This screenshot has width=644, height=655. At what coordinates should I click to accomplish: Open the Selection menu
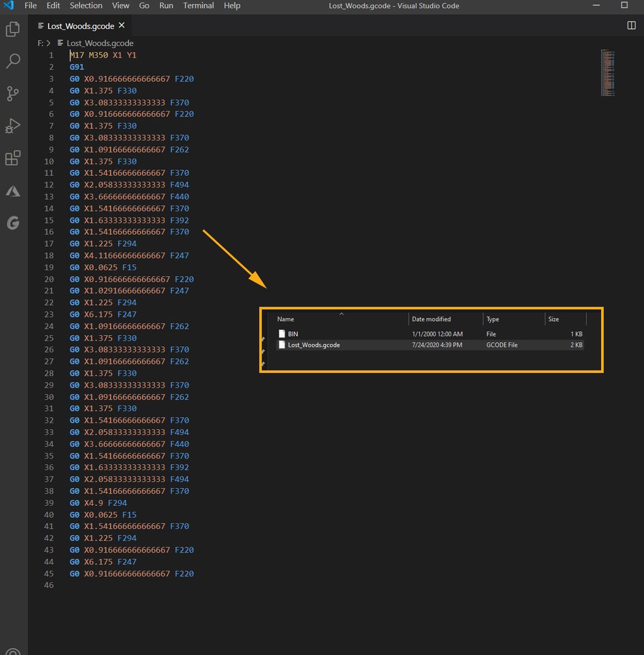pyautogui.click(x=86, y=5)
